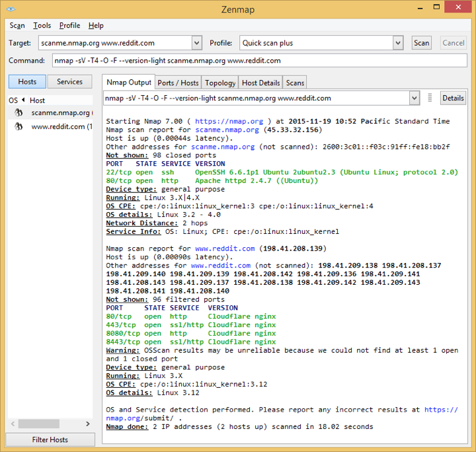Viewport: 476px width, 452px height.
Task: Click the OS column sort arrow
Action: (22, 100)
